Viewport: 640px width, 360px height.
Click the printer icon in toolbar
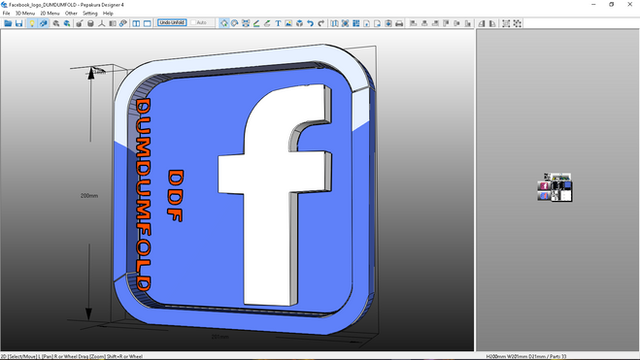coord(399,23)
